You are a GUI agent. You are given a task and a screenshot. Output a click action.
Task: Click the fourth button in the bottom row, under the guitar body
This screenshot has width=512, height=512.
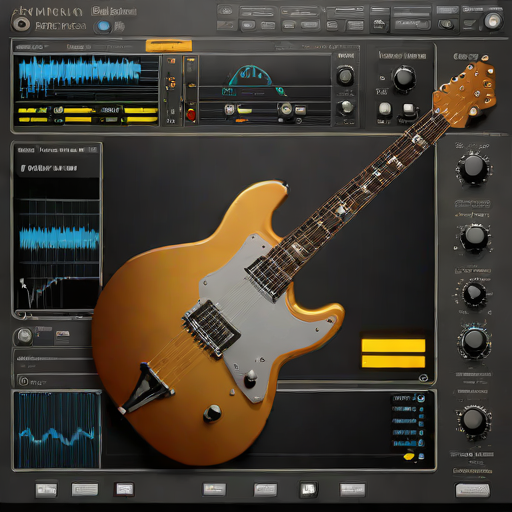click(x=214, y=489)
